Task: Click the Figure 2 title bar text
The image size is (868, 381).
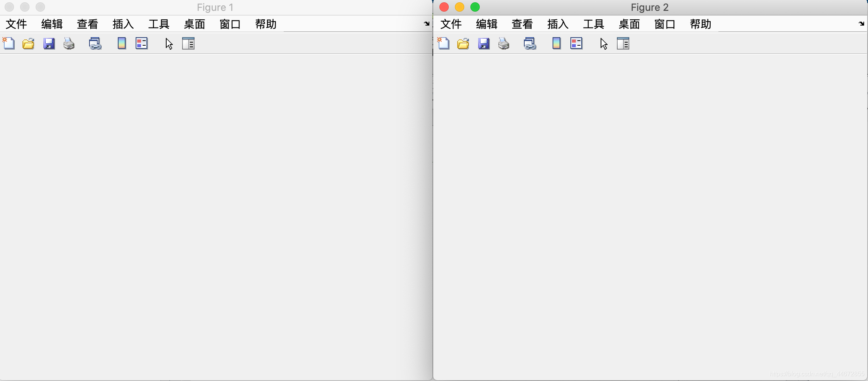Action: (x=650, y=7)
